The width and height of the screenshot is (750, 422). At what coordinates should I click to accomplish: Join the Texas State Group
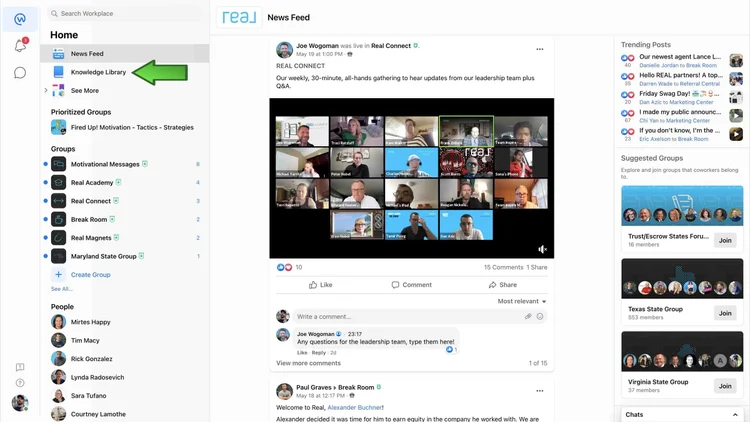725,313
